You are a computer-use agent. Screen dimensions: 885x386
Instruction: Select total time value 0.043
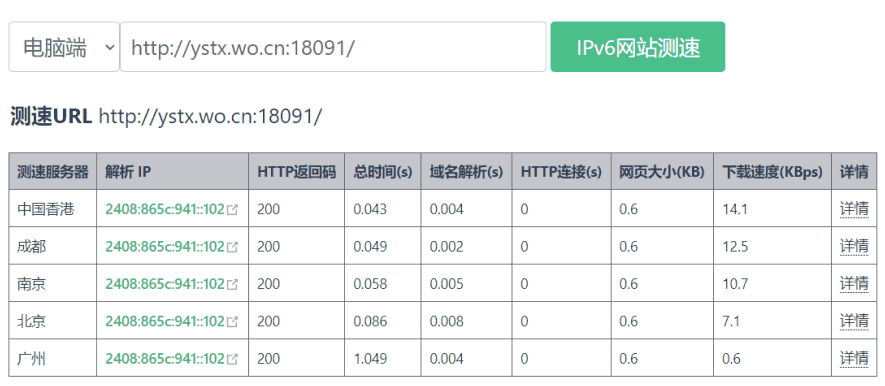[x=370, y=209]
